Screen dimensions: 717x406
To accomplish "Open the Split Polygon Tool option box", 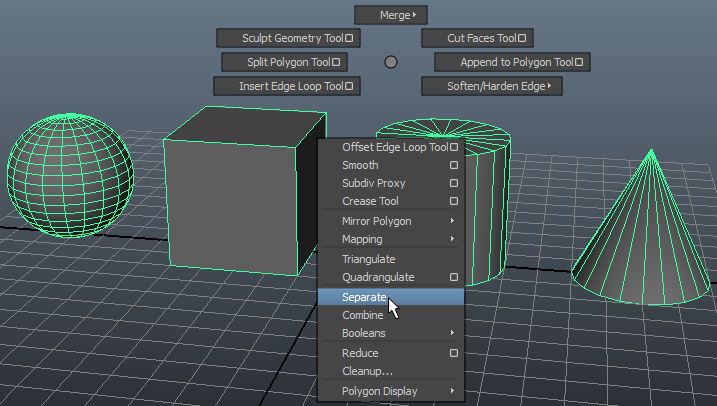I will 336,62.
